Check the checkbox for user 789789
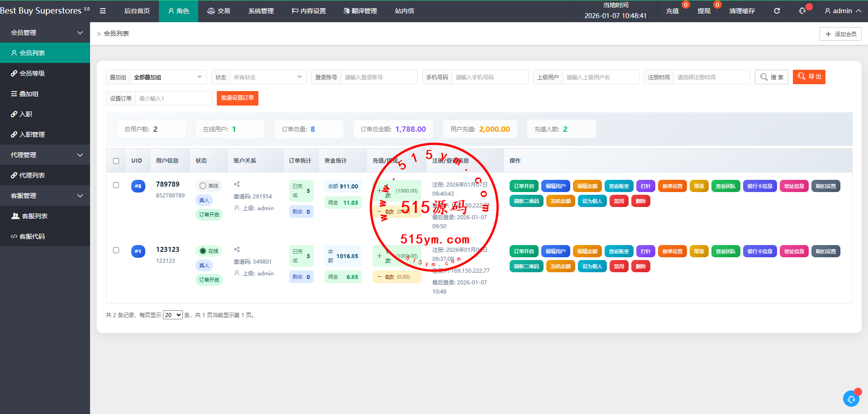This screenshot has height=414, width=868. [x=116, y=185]
